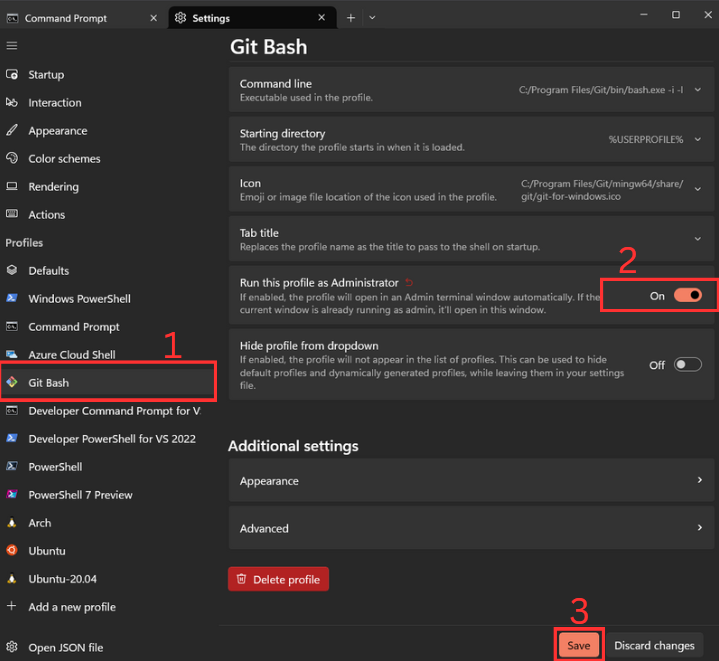Click the Developer PowerShell for VS 2022 icon
The height and width of the screenshot is (661, 719).
[x=12, y=438]
